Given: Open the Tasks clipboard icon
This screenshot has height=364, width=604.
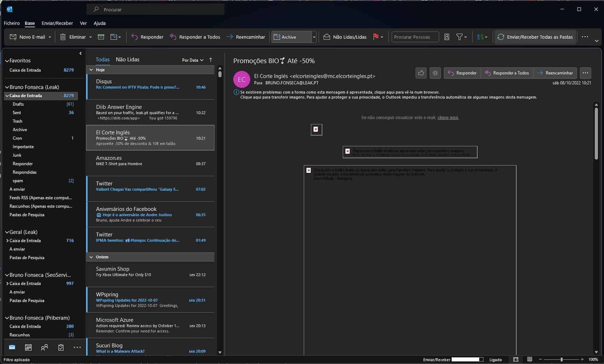Looking at the screenshot, I should tap(61, 347).
